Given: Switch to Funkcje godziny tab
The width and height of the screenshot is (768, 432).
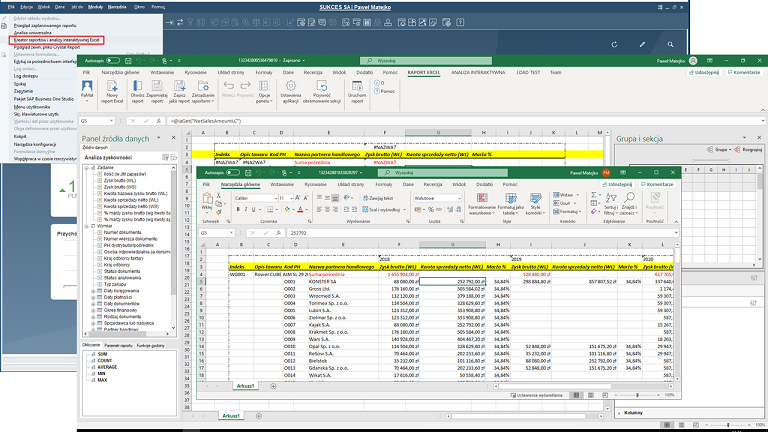Looking at the screenshot, I should [150, 345].
